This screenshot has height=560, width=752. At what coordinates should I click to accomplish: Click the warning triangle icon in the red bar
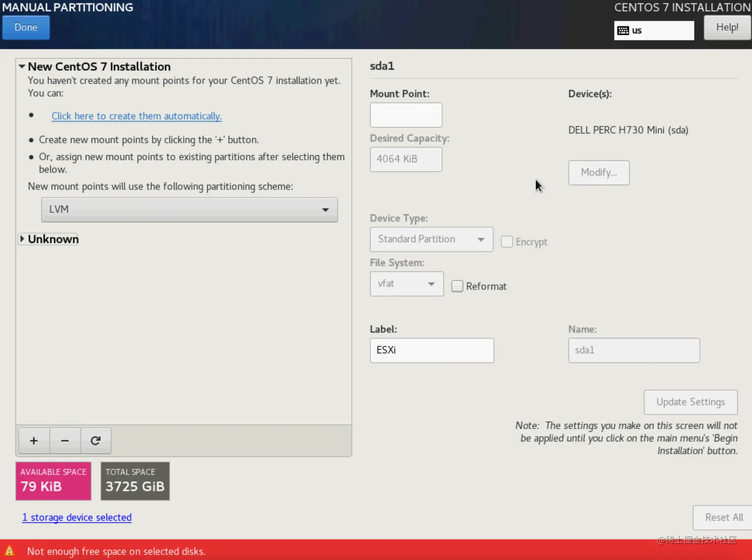pyautogui.click(x=9, y=551)
